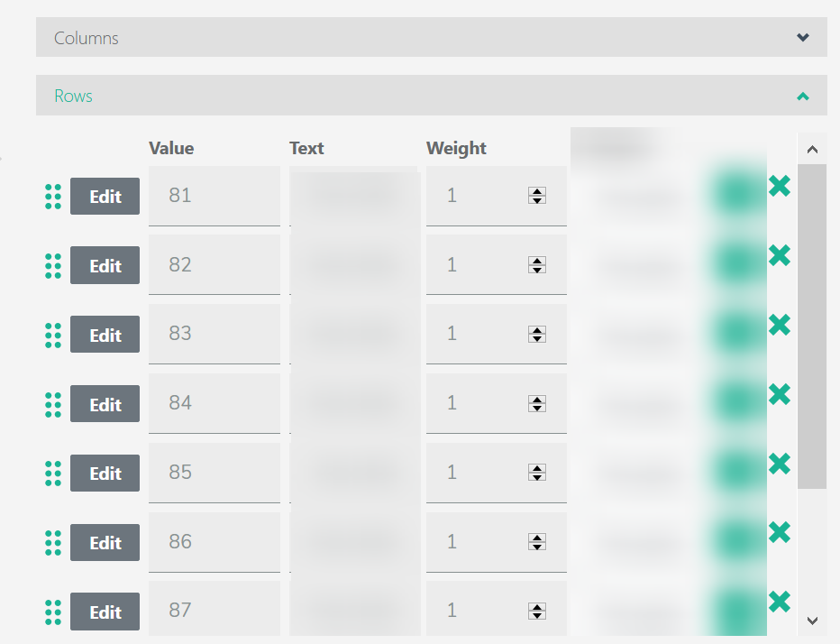
Task: Click the rows list scroll down arrow
Action: [812, 621]
